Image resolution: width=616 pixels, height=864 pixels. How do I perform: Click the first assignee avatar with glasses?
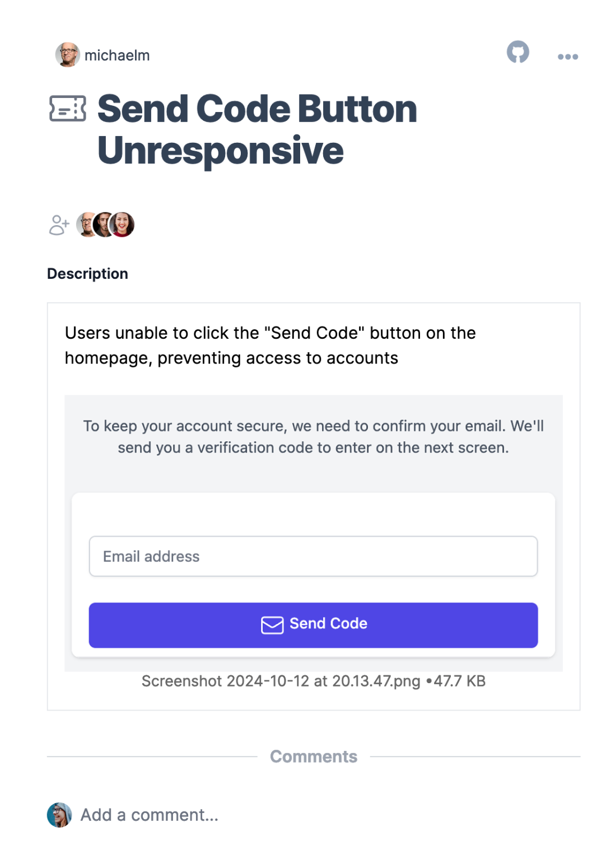pos(87,225)
